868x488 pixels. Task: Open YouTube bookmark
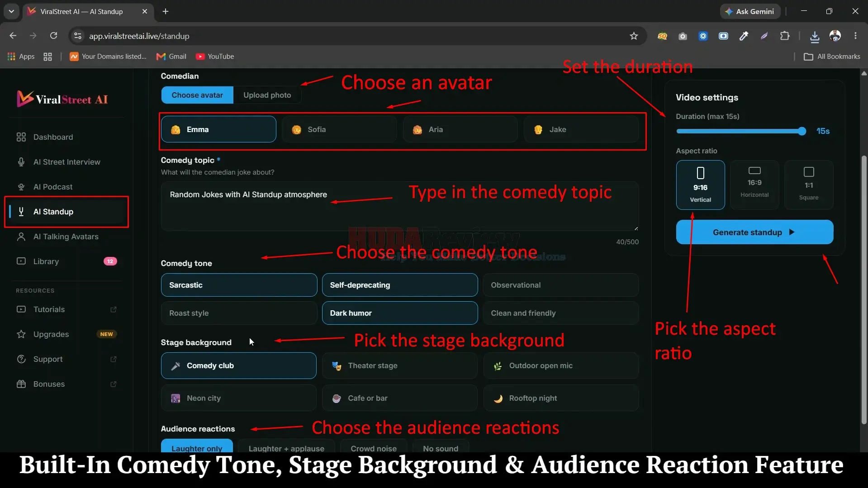pos(215,57)
